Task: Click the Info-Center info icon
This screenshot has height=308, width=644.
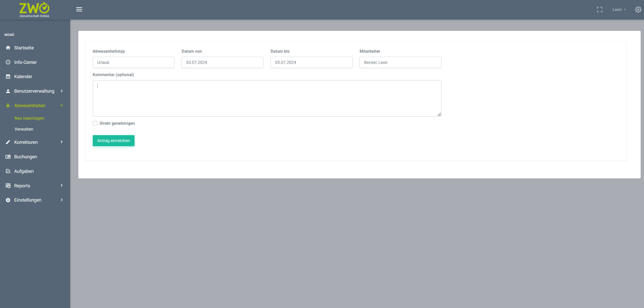Action: click(x=8, y=62)
